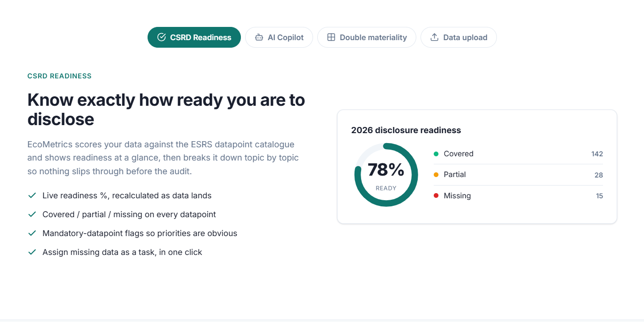644x322 pixels.
Task: Click the 'Know exactly how ready you are' heading
Action: point(166,110)
